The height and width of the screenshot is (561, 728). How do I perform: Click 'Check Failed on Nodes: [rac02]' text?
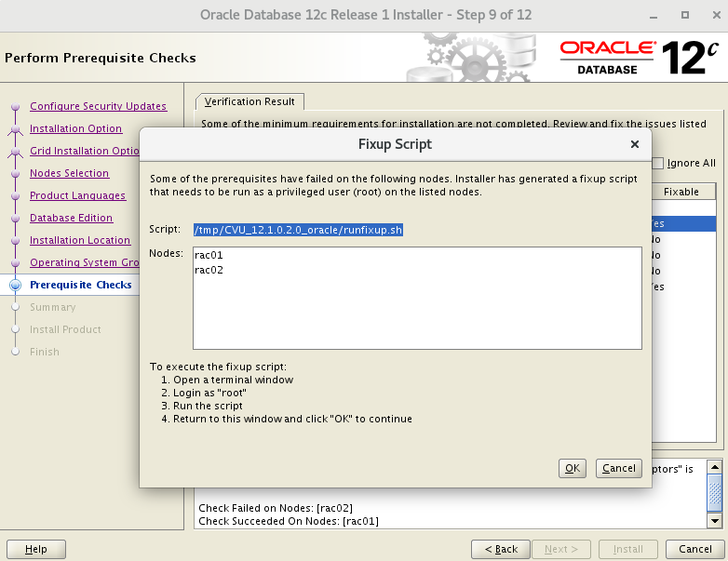click(276, 508)
